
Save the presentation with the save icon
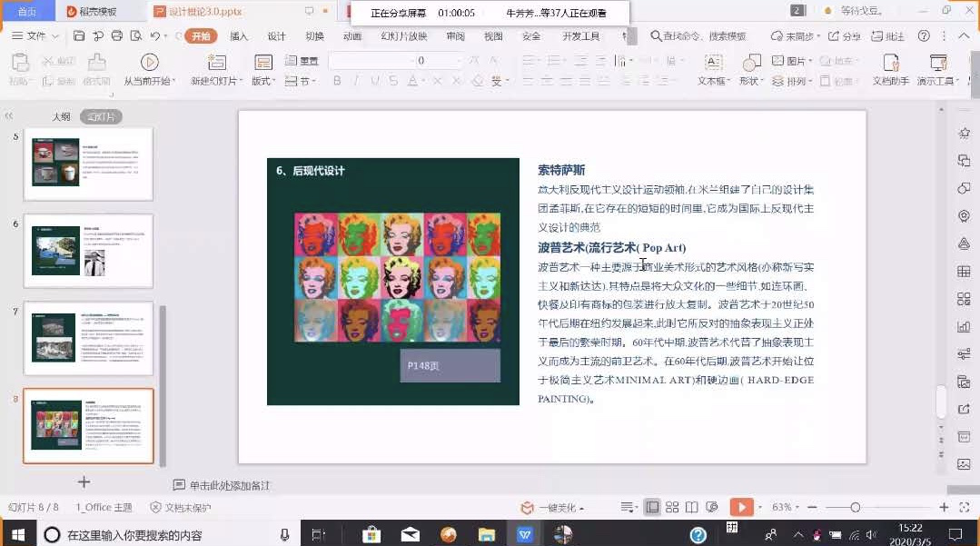[79, 36]
